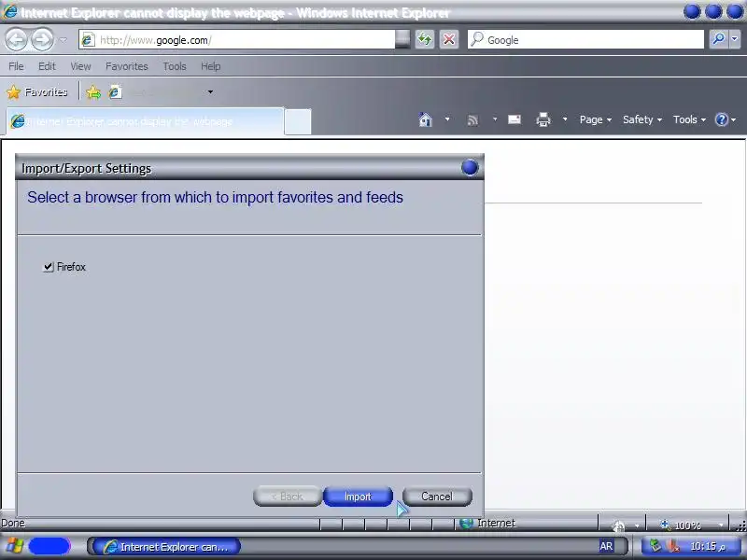Click the Cancel button

(437, 497)
